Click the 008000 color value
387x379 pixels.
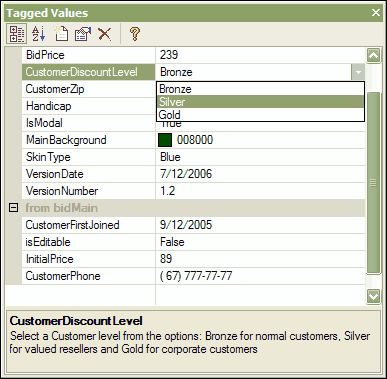195,140
